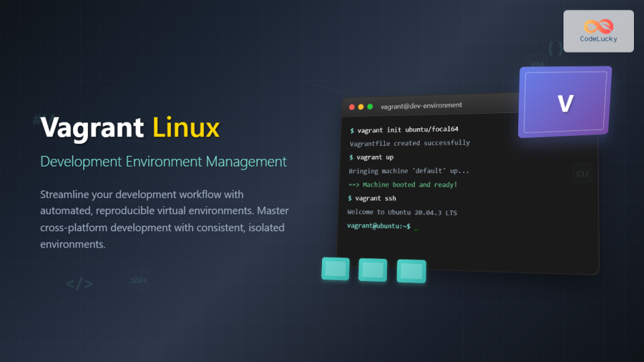Click the "vagrant up" command entry
Viewport: 644px width, 362px height.
(x=372, y=156)
